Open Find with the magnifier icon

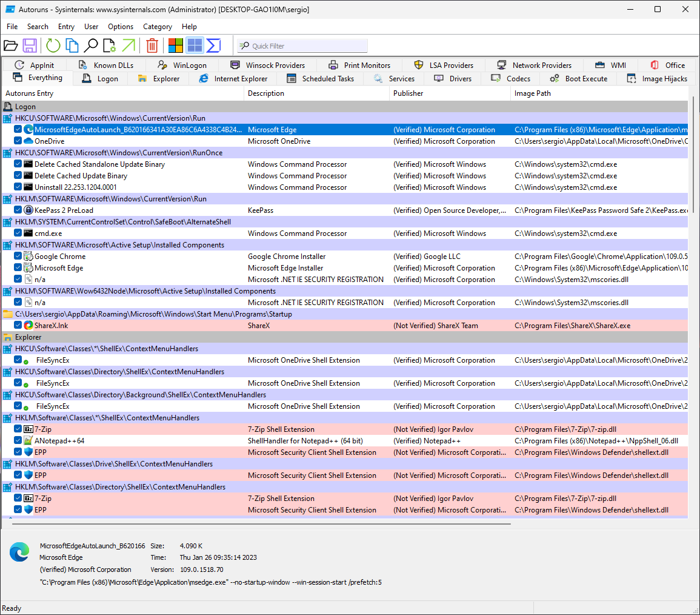(x=91, y=45)
